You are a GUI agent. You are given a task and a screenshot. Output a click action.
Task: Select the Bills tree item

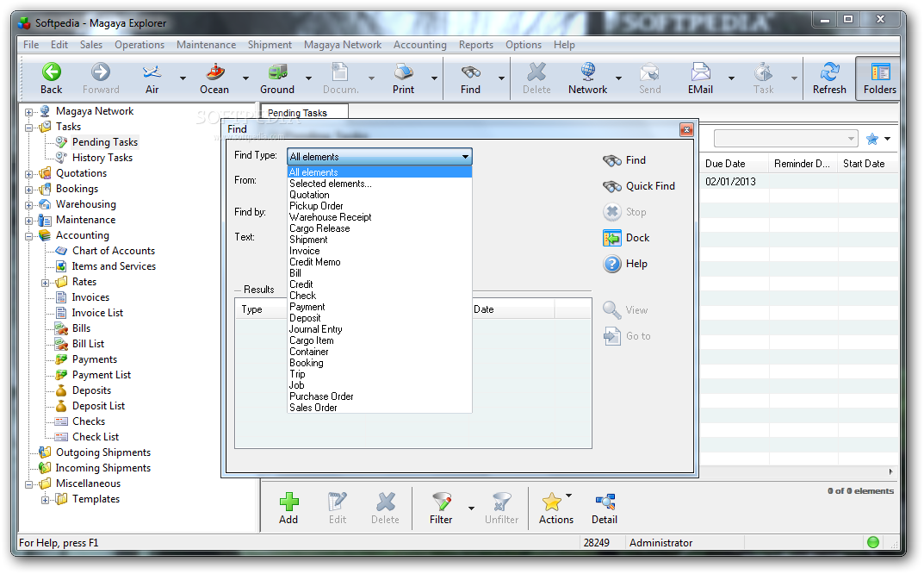[81, 328]
